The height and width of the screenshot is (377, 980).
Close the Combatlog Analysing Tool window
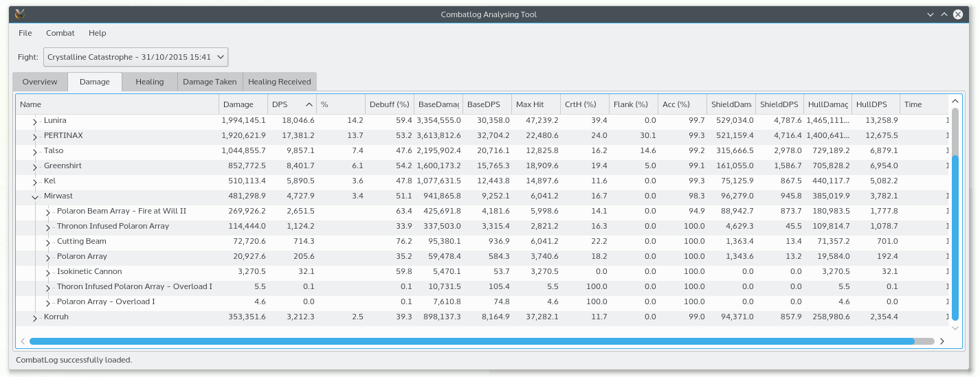[x=958, y=14]
